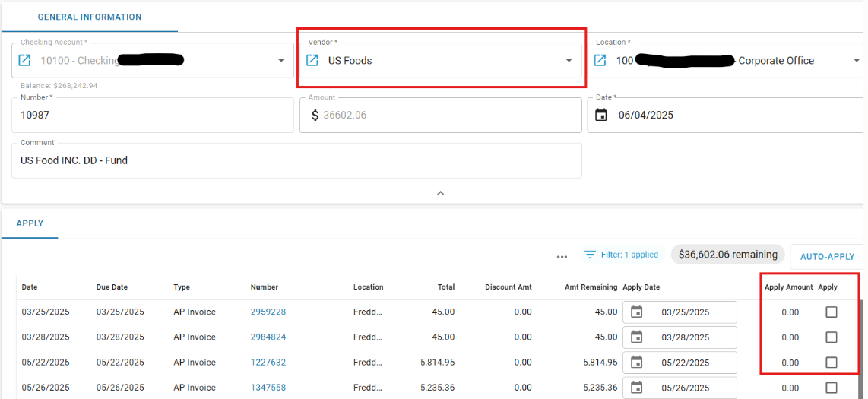Screen dimensions: 868x399
Task: Click the Amt Remaining cell 5,235.36
Action: (600, 388)
